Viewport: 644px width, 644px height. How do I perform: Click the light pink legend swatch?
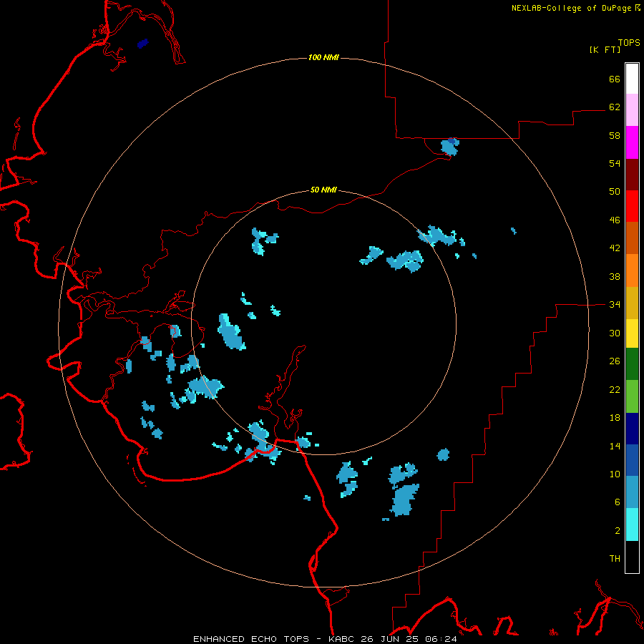click(x=632, y=109)
